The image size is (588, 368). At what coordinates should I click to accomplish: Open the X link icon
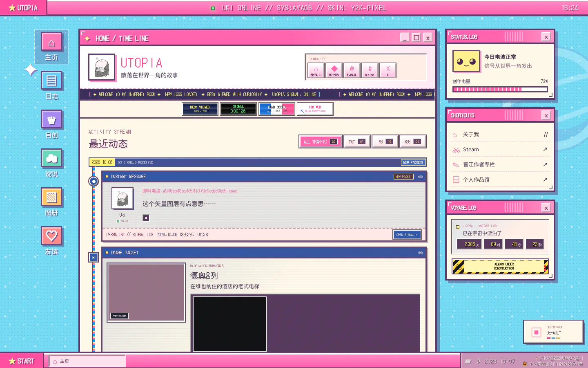(388, 70)
